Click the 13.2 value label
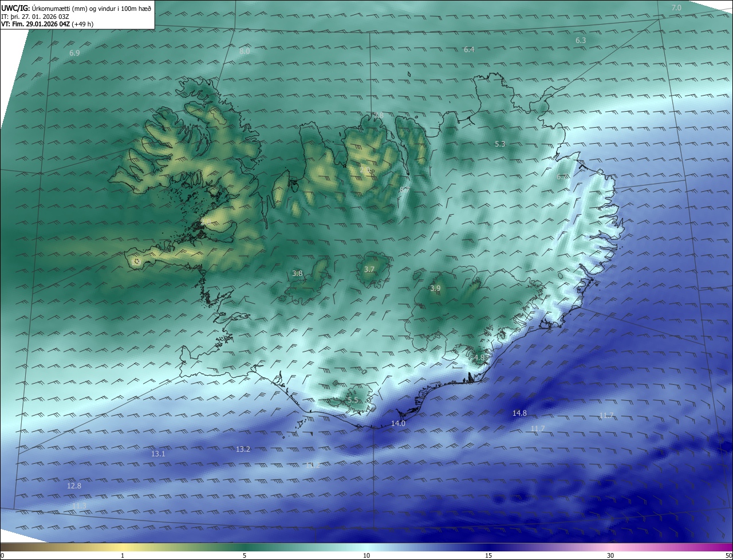This screenshot has height=560, width=733. 243,449
